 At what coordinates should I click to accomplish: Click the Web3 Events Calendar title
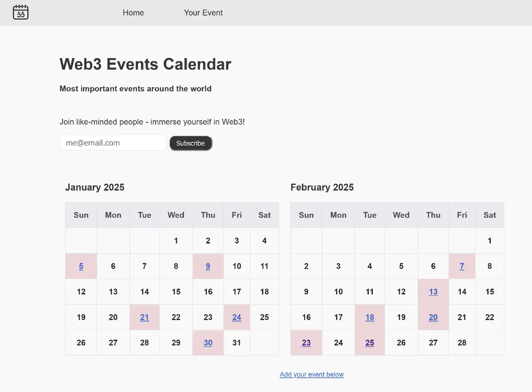click(145, 64)
